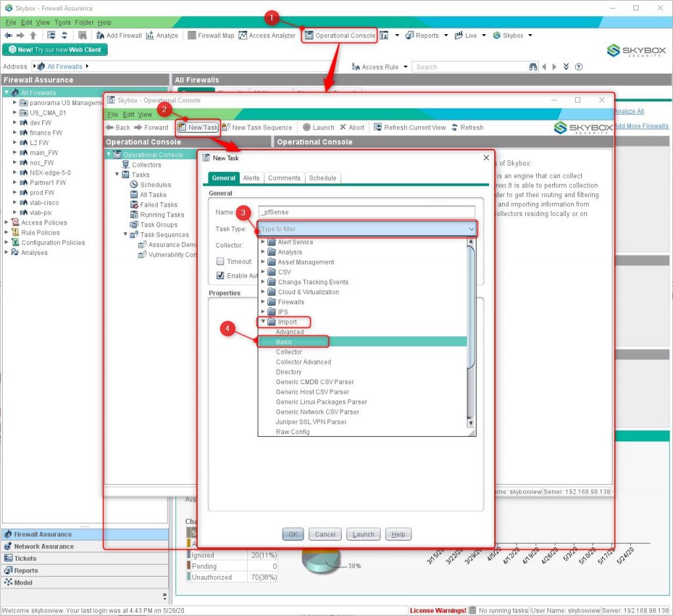Open the Operational Console from main toolbar

click(340, 35)
